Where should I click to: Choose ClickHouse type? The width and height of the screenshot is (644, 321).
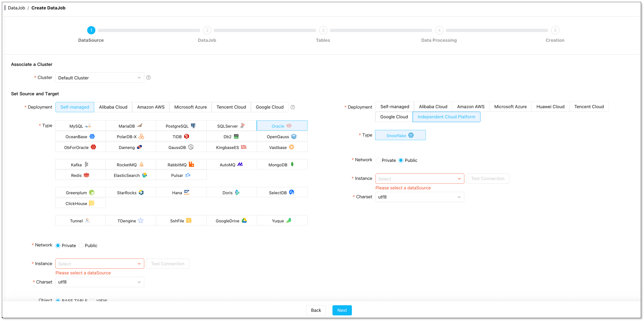[x=80, y=203]
